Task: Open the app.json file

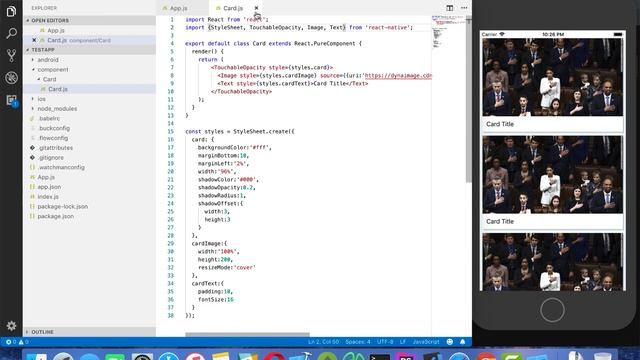Action: pos(49,187)
